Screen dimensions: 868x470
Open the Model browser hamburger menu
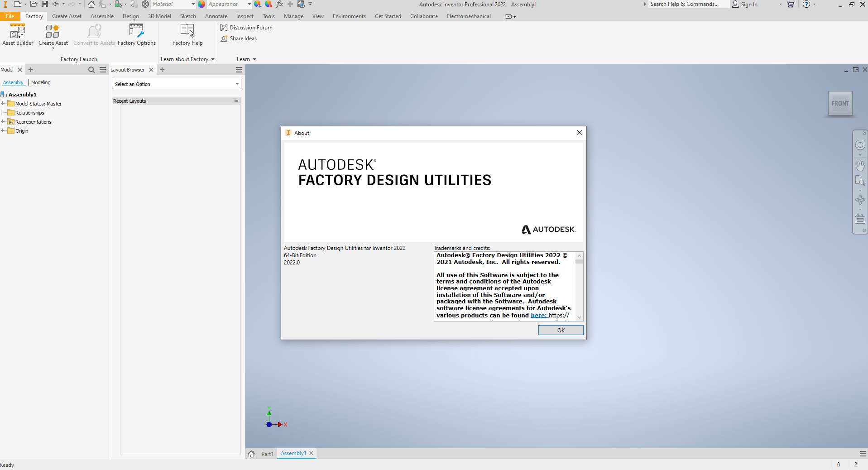pos(103,70)
